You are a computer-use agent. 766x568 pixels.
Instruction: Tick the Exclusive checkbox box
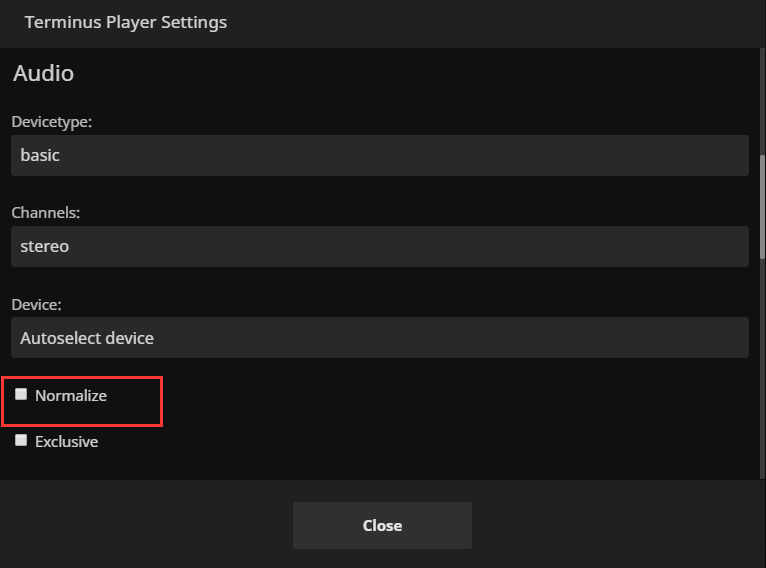pyautogui.click(x=21, y=441)
